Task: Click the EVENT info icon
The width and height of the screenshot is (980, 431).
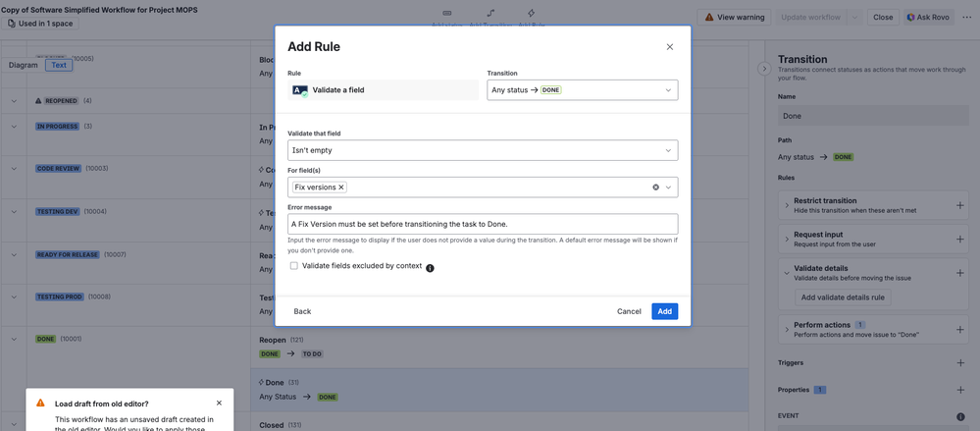Action: [x=960, y=416]
